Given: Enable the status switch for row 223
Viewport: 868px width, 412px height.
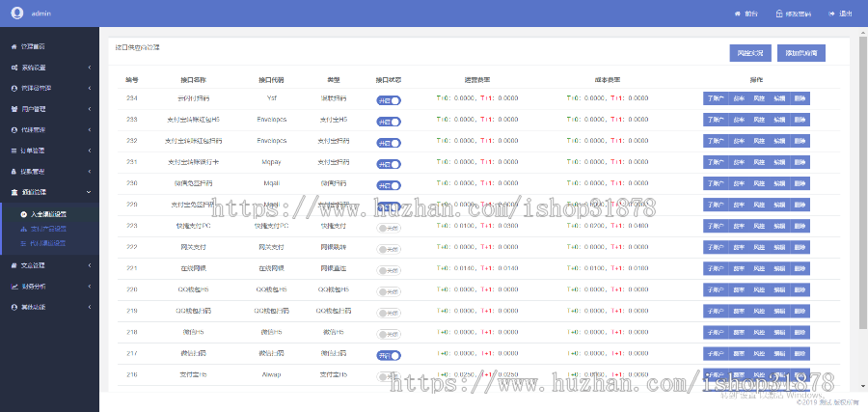Looking at the screenshot, I should click(x=389, y=228).
